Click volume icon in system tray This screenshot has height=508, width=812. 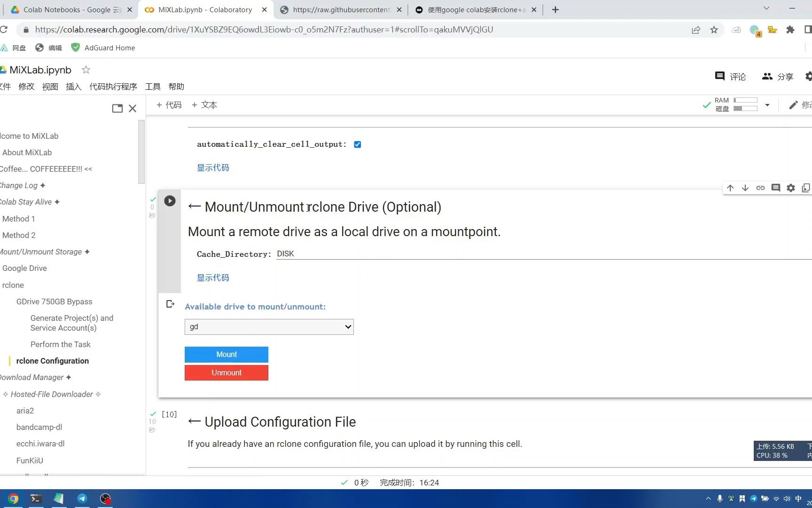(x=787, y=499)
